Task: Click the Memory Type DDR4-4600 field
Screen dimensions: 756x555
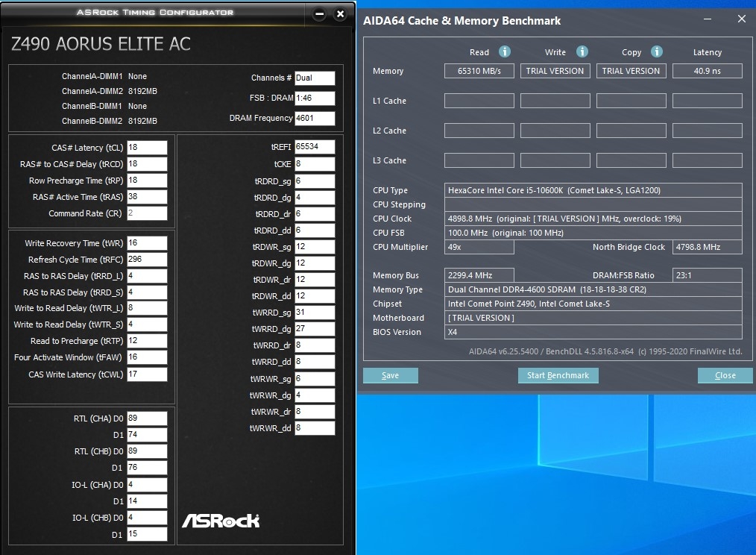Action: pyautogui.click(x=593, y=289)
